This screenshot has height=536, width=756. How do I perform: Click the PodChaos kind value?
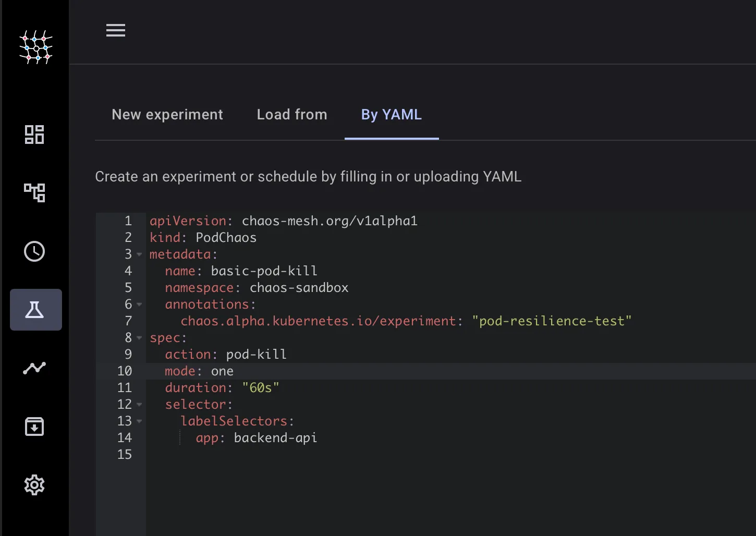tap(226, 238)
